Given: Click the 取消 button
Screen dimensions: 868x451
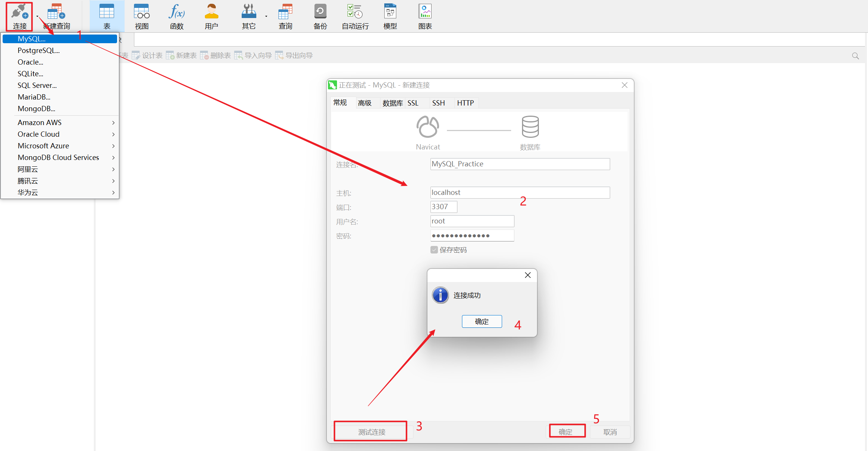Looking at the screenshot, I should pyautogui.click(x=610, y=432).
